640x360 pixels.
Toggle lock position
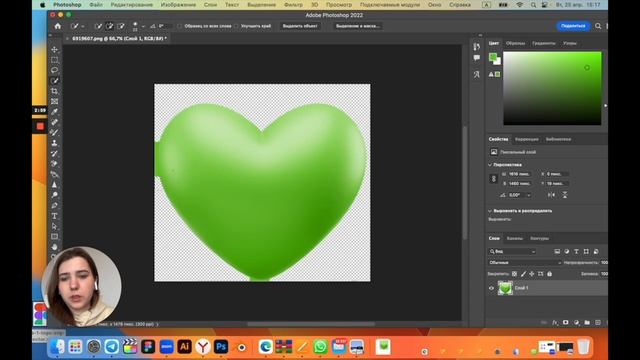click(532, 274)
